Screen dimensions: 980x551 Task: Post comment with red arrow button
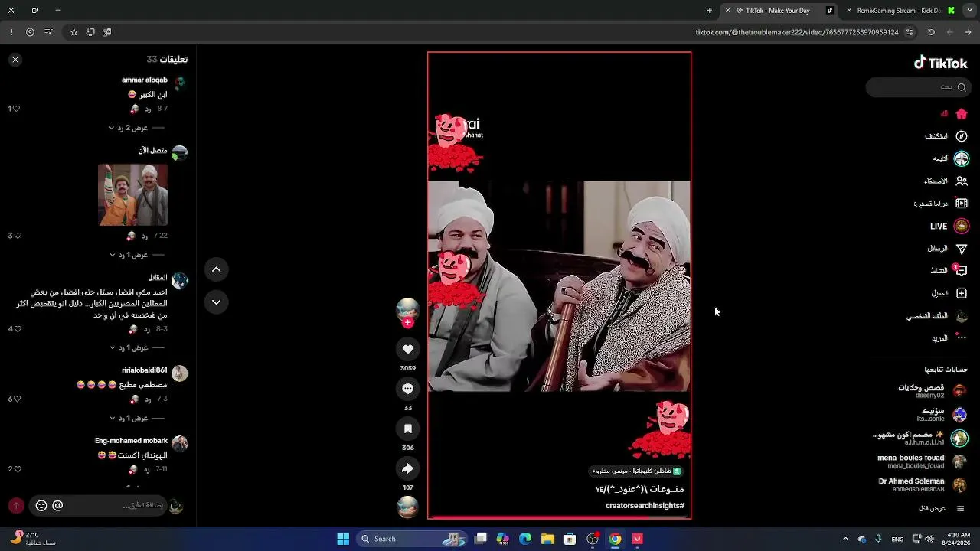16,505
